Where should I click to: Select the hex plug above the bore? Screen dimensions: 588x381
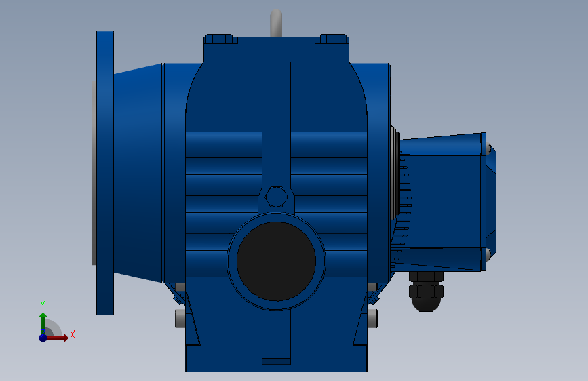[x=277, y=197]
